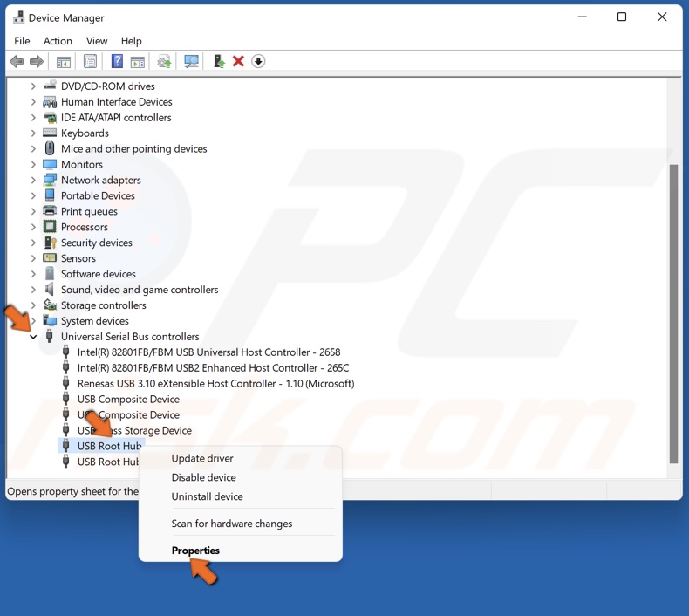Click the Keyboards category icon

click(50, 133)
